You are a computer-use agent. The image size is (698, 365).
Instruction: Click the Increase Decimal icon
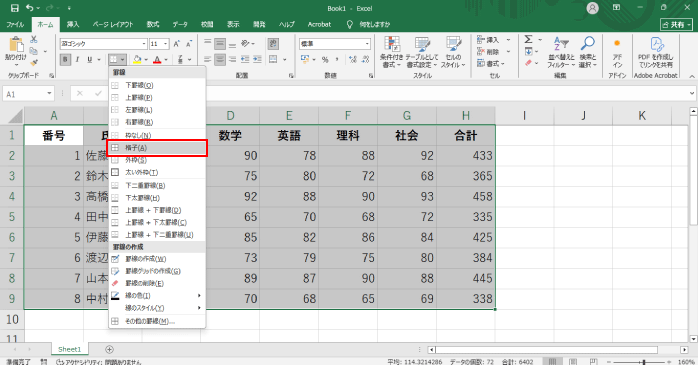tap(353, 59)
